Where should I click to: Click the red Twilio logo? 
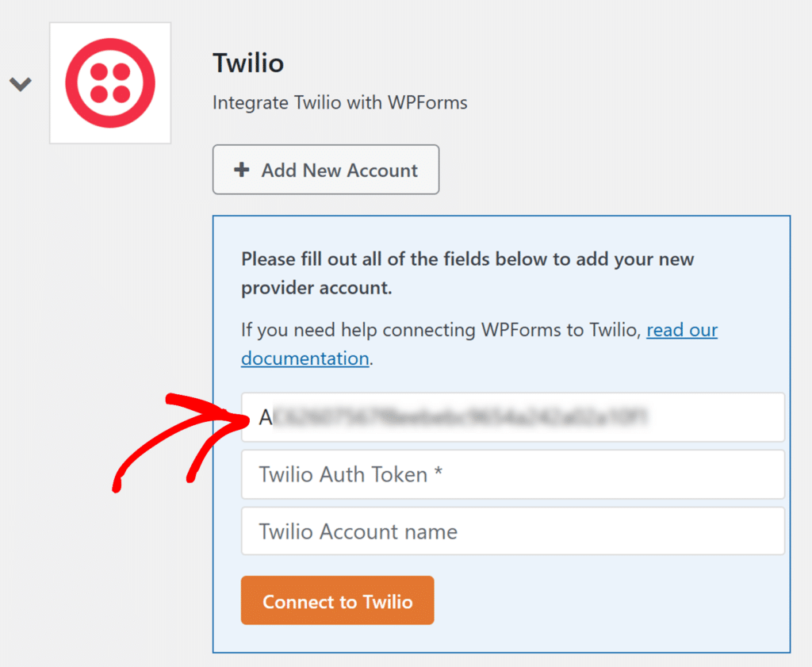pyautogui.click(x=110, y=82)
